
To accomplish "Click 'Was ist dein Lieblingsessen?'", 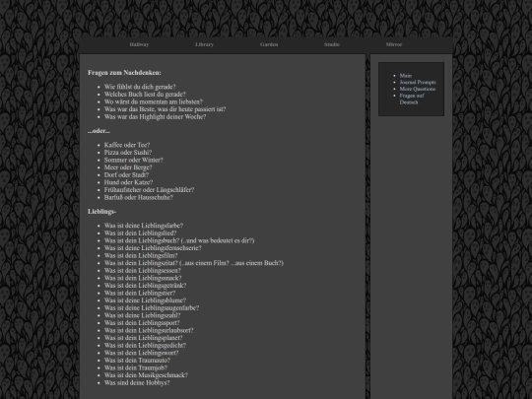I will coord(143,270).
